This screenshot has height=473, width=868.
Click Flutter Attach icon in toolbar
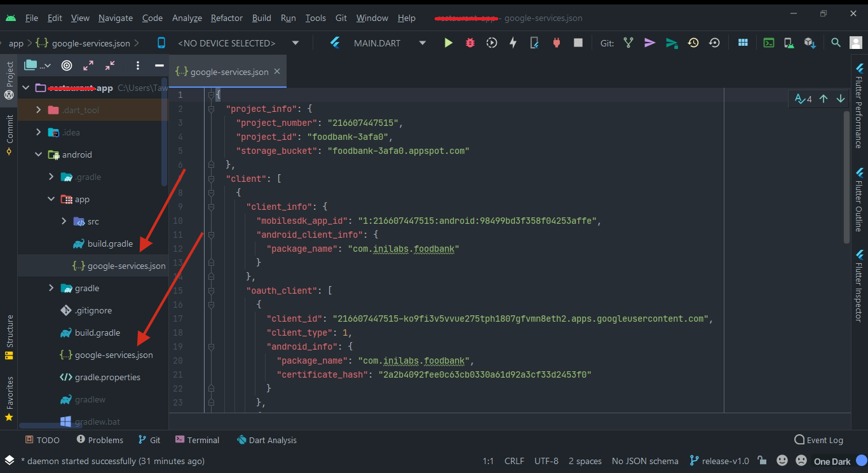[x=534, y=43]
